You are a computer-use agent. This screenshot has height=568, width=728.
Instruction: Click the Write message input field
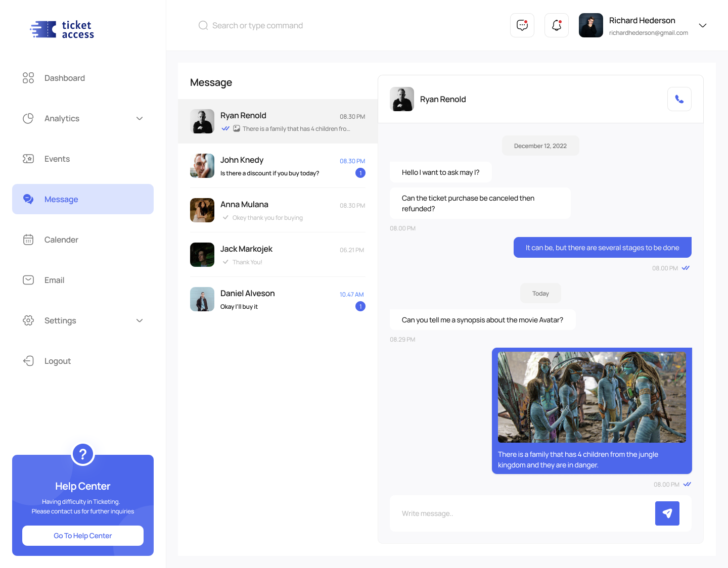pos(522,513)
